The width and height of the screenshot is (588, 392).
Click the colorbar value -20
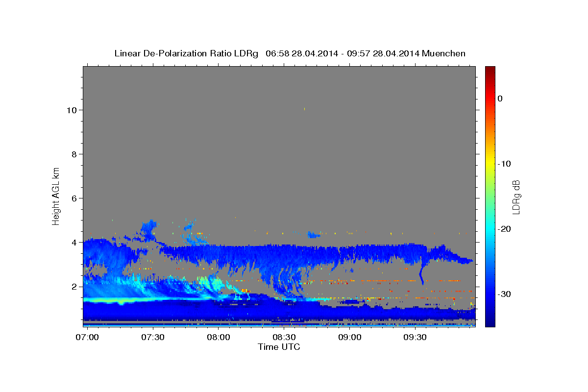point(505,229)
